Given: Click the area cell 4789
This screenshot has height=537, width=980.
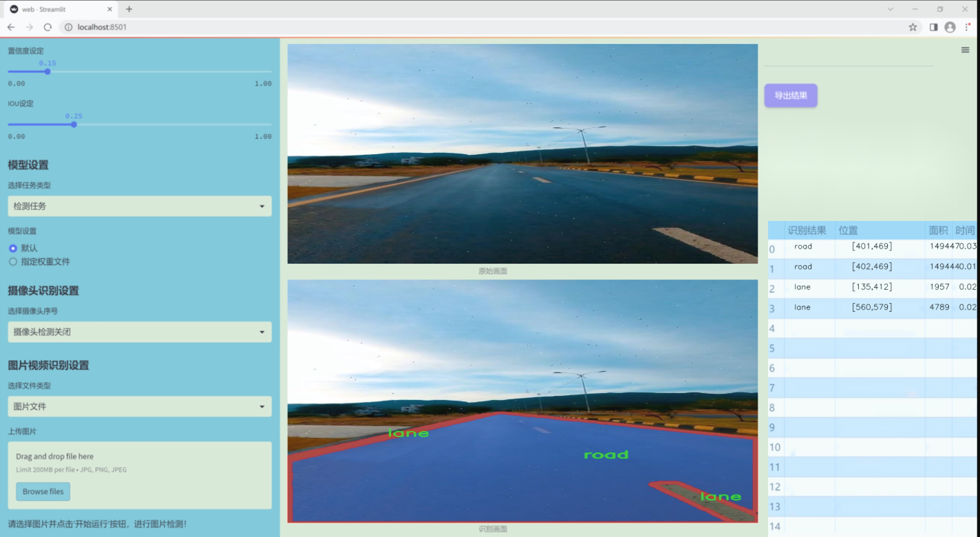Looking at the screenshot, I should pyautogui.click(x=939, y=308).
